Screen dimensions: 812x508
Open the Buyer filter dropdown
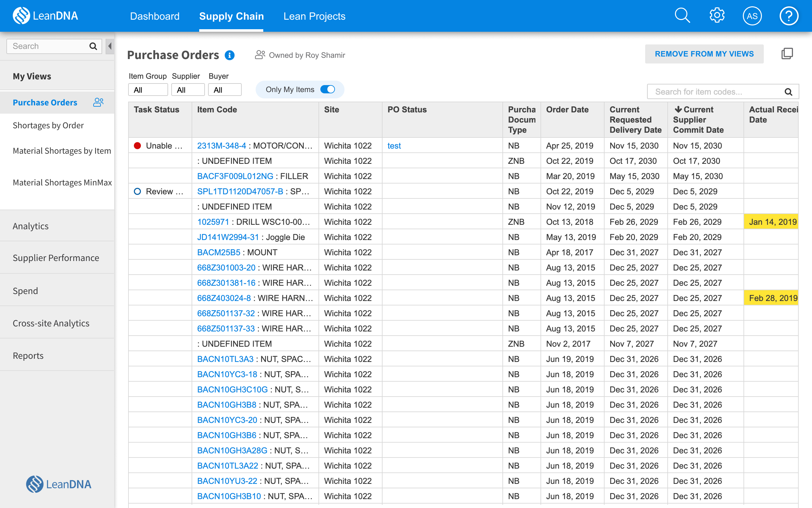coord(225,90)
